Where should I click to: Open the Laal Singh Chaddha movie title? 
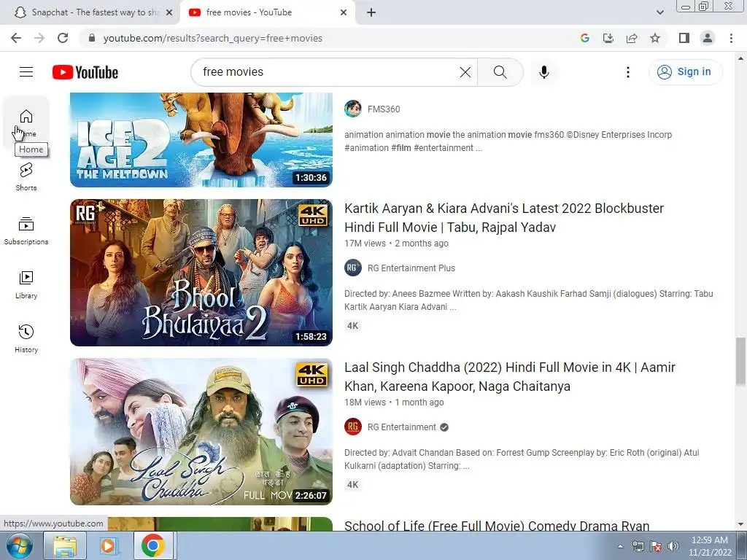pos(510,377)
